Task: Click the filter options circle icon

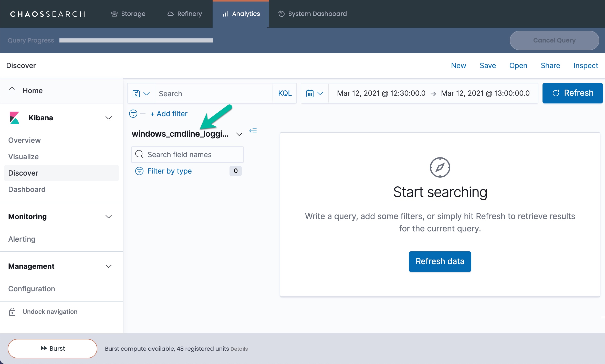Action: 133,114
